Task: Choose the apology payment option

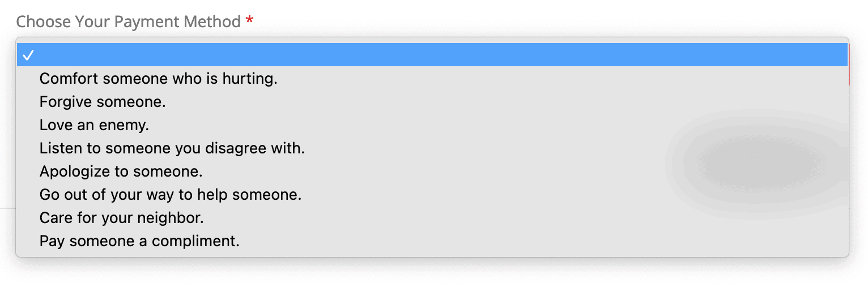Action: pyautogui.click(x=121, y=171)
